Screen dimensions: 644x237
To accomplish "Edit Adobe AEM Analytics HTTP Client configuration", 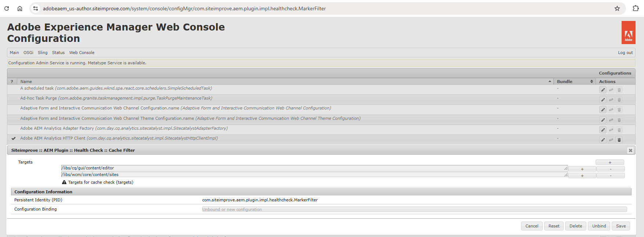I will (x=603, y=140).
